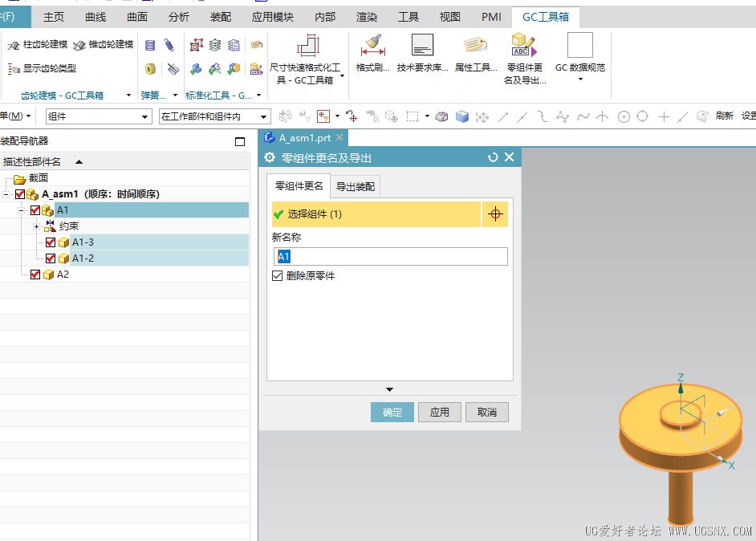Expand the 约束 node in the tree
Screen dimensions: 756x541
tap(36, 226)
